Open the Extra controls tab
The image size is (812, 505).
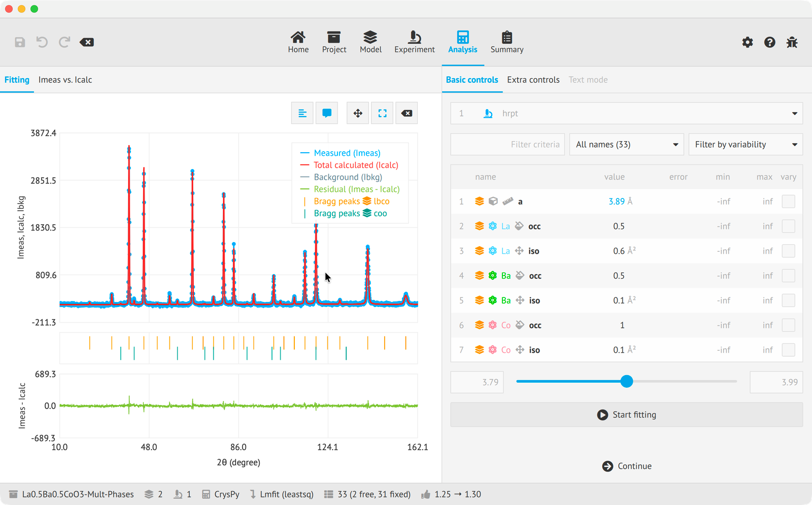(533, 80)
